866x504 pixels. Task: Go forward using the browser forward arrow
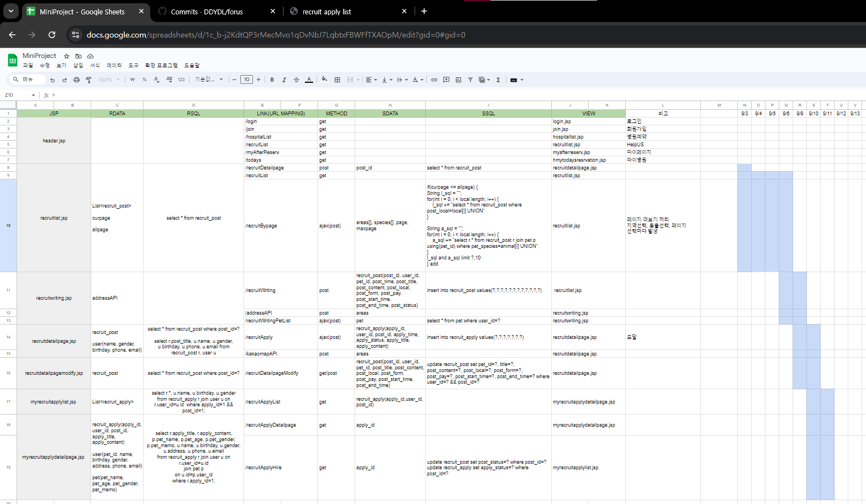32,35
